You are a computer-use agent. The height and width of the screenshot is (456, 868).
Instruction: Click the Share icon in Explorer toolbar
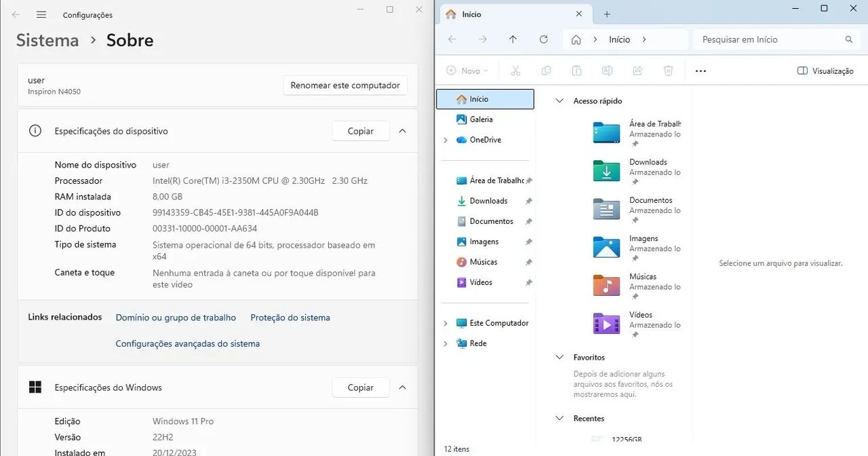637,71
